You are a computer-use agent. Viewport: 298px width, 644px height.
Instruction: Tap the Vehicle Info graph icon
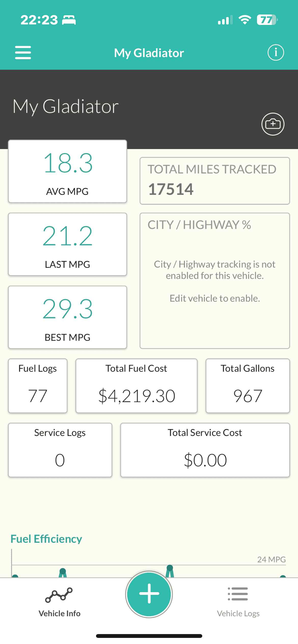pos(59,595)
